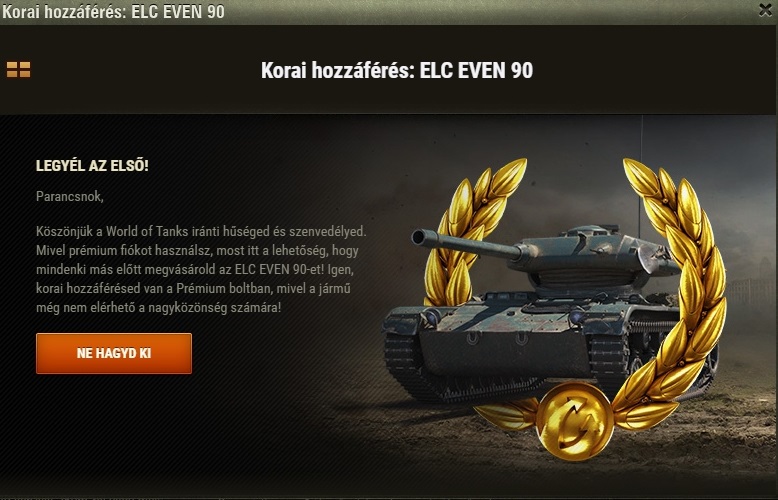Close the early access window
Viewport: 778px width, 500px height.
tap(766, 10)
